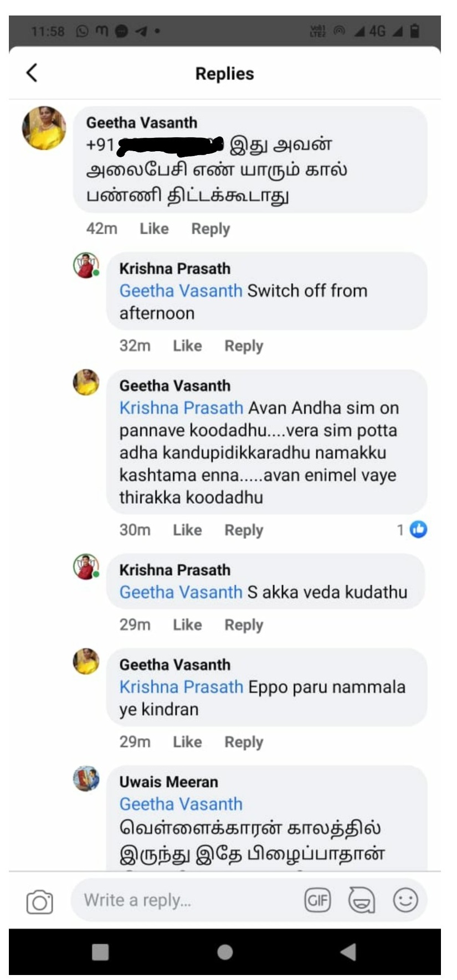Image resolution: width=457 pixels, height=980 pixels.
Task: Open the camera to attach a photo
Action: 39,901
